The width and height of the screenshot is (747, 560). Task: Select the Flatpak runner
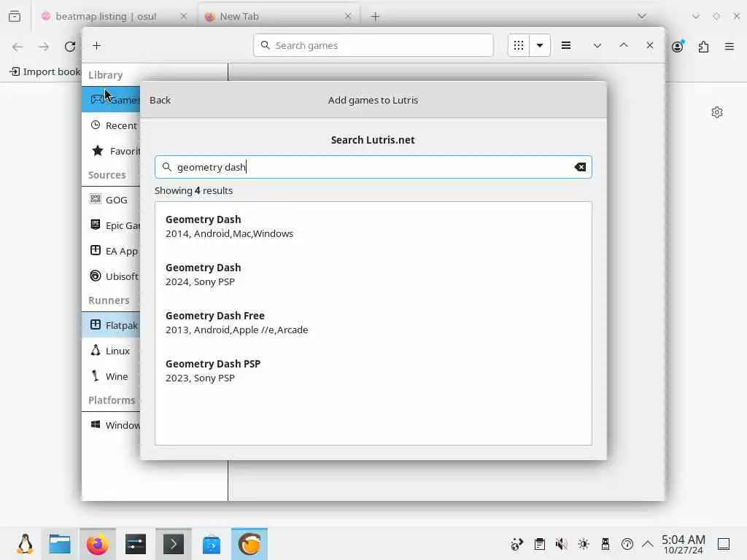tap(111, 325)
